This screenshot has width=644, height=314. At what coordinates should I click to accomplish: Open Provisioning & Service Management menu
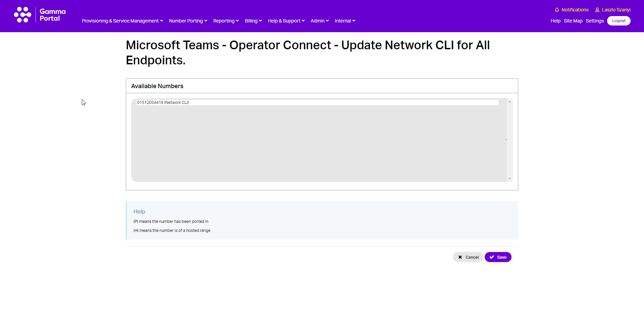click(122, 21)
